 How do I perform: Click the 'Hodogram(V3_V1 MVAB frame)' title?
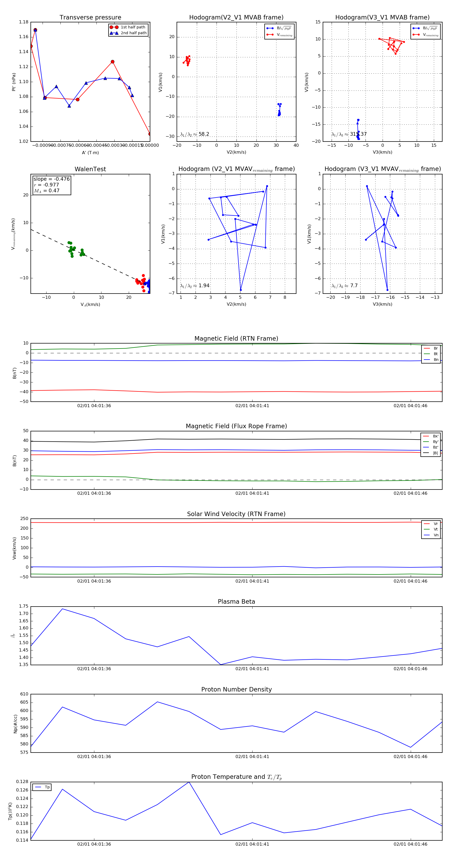coord(382,18)
